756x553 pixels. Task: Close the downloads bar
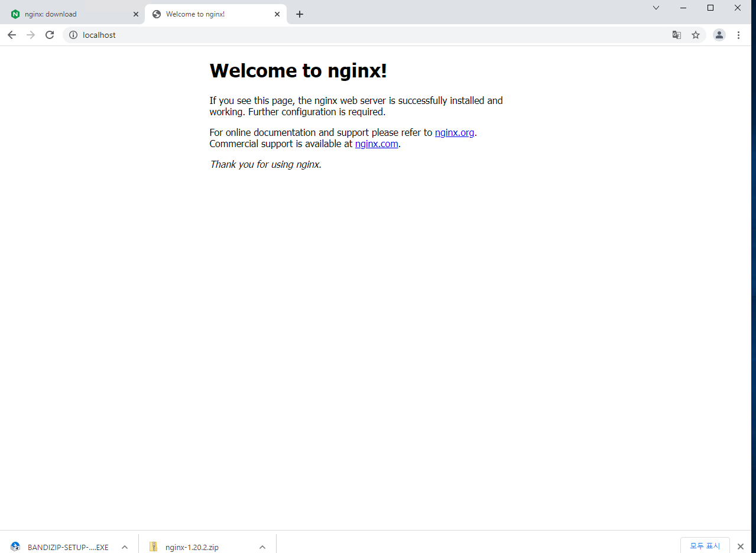pos(741,547)
